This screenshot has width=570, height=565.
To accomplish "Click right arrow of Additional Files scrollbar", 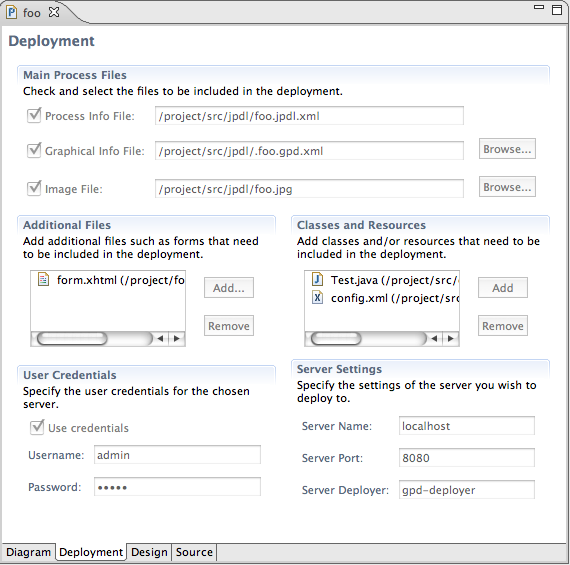I will point(177,338).
